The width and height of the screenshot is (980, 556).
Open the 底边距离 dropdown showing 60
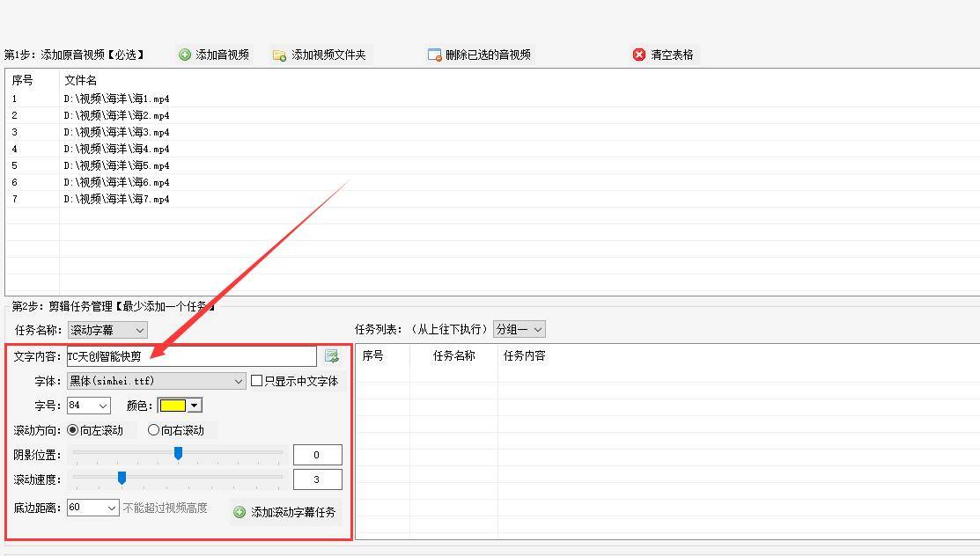93,508
